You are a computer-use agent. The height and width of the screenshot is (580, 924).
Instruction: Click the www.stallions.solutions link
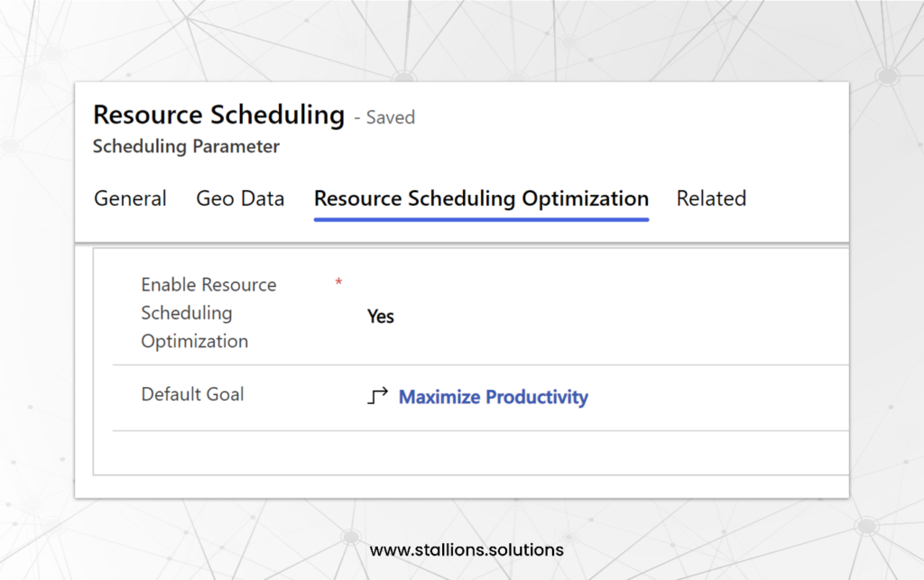click(466, 549)
